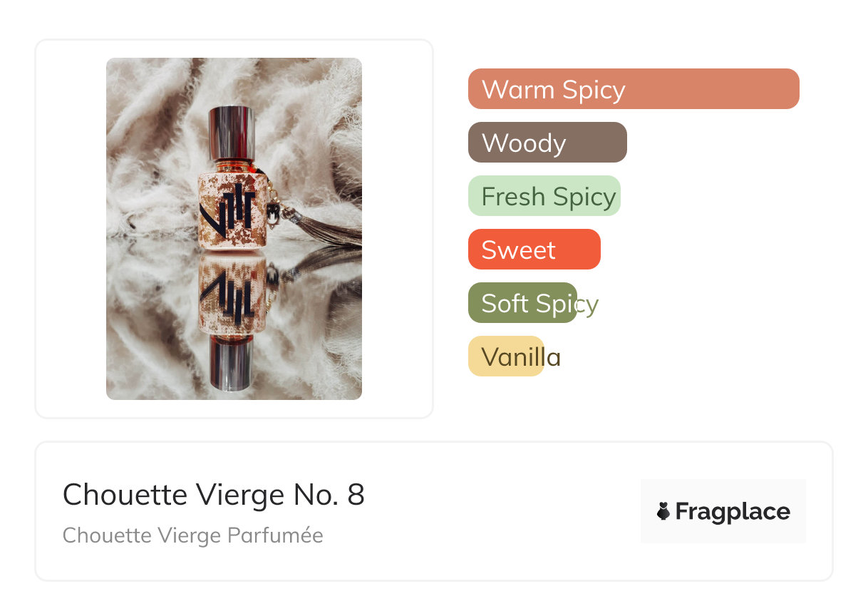868x616 pixels.
Task: Choose the Fresh Spicy accord bar
Action: (544, 196)
